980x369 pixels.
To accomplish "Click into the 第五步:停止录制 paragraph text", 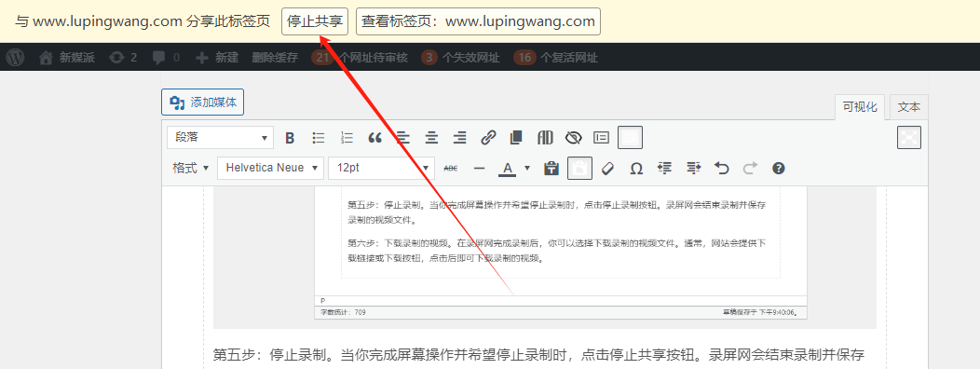I will point(538,356).
